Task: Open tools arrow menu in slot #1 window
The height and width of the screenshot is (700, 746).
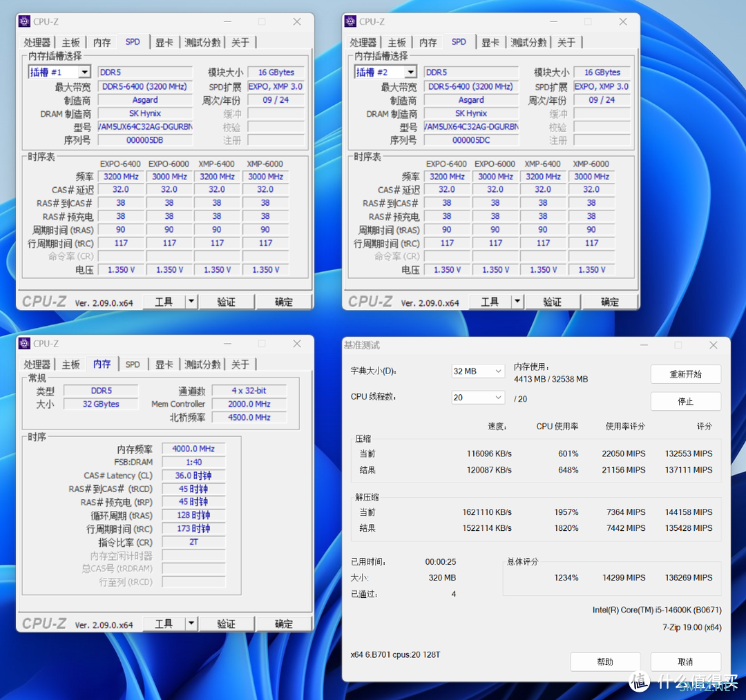Action: pyautogui.click(x=191, y=302)
